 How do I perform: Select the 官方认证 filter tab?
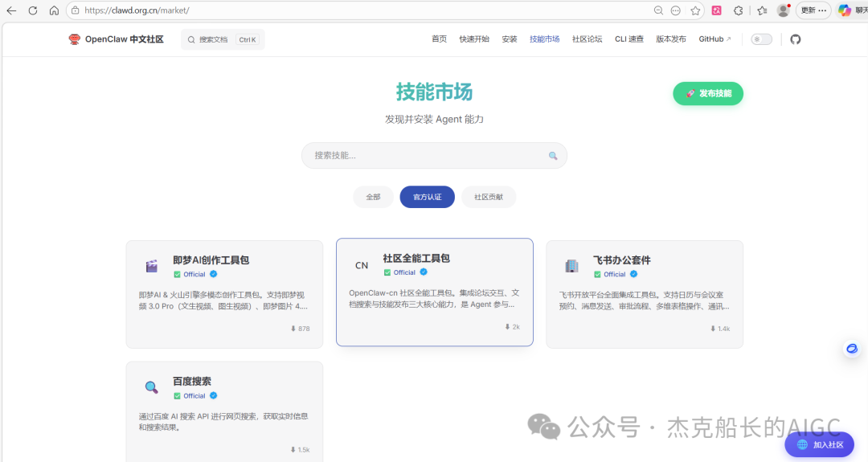(x=428, y=197)
